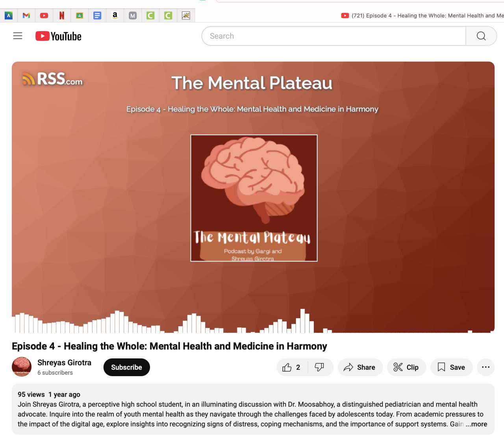The image size is (504, 436).
Task: Click the Mental Plateau brain cover art
Action: [254, 198]
